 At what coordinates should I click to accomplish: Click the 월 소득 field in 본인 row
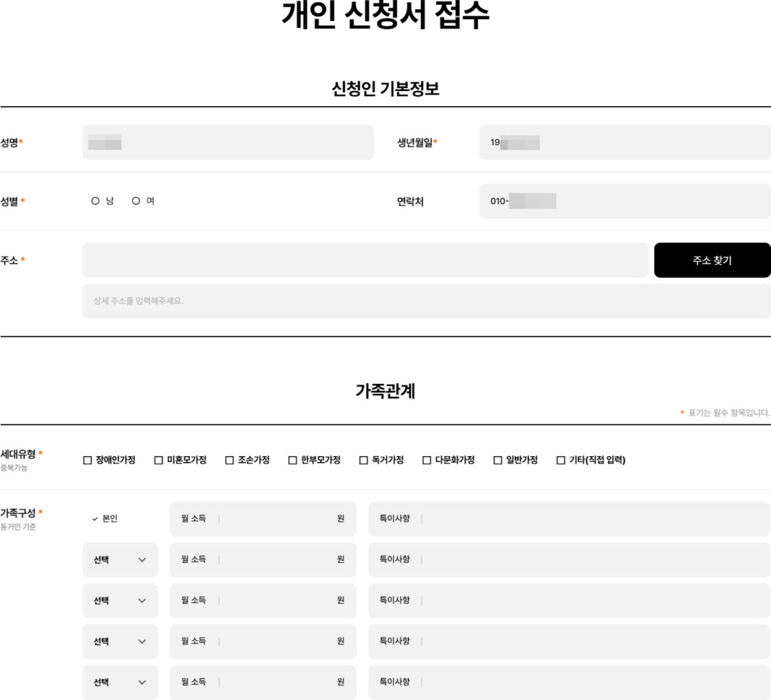(x=275, y=519)
